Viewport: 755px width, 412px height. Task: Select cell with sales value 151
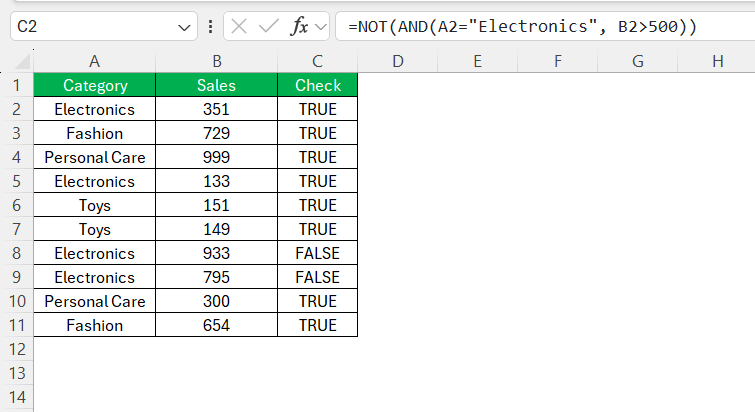click(217, 206)
